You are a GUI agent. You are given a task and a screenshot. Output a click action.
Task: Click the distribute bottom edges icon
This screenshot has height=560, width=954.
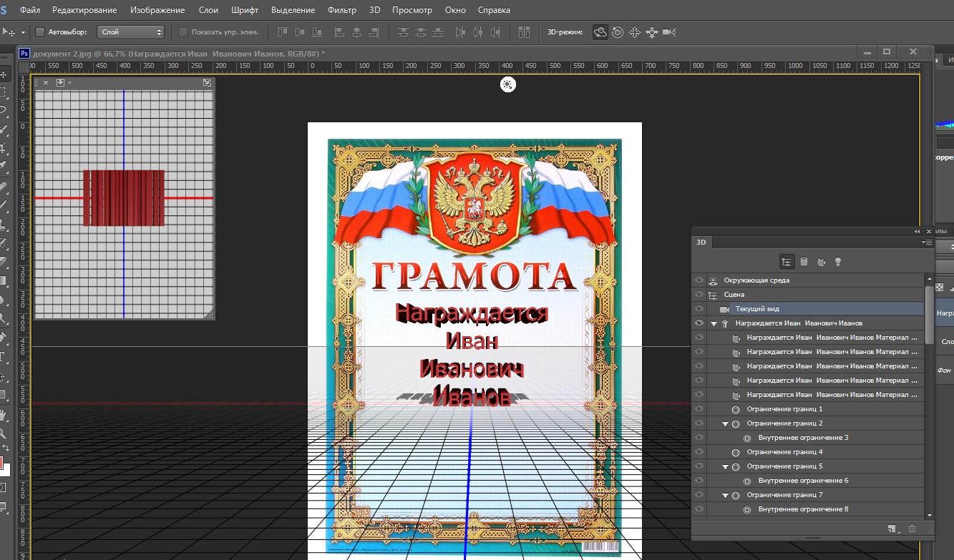pyautogui.click(x=438, y=32)
